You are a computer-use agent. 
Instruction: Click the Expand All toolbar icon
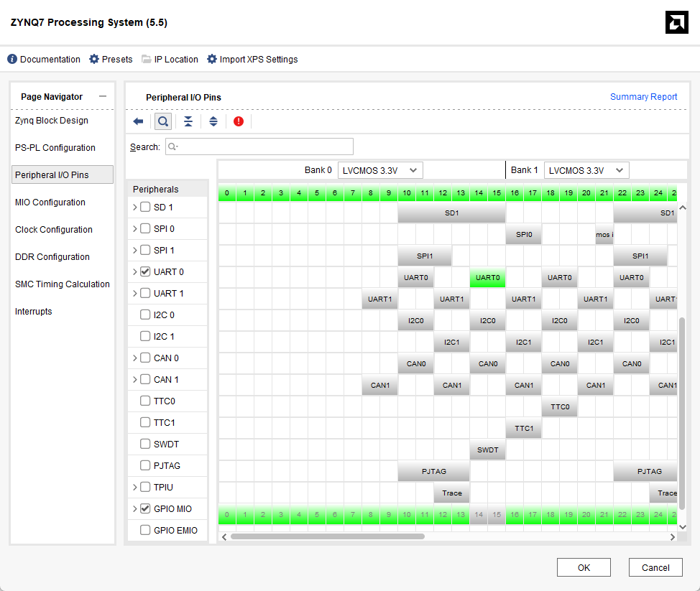[213, 121]
